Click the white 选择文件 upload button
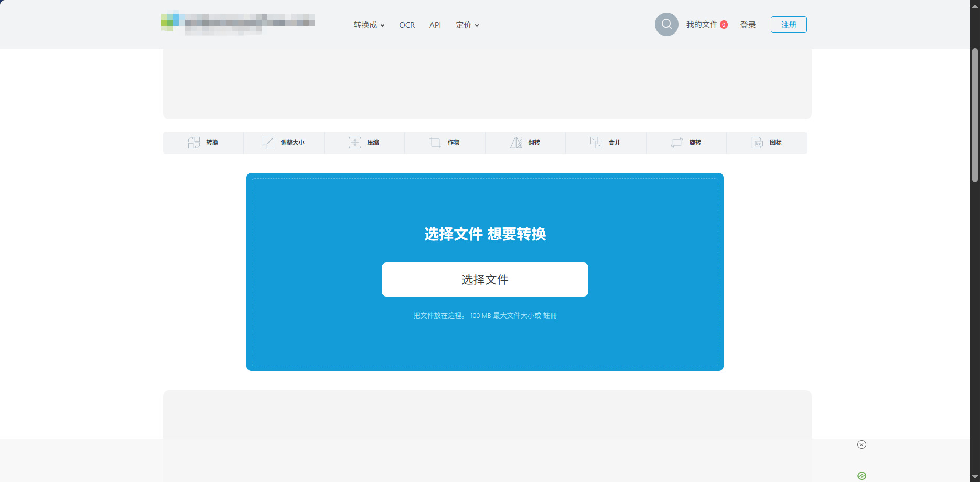 point(485,279)
